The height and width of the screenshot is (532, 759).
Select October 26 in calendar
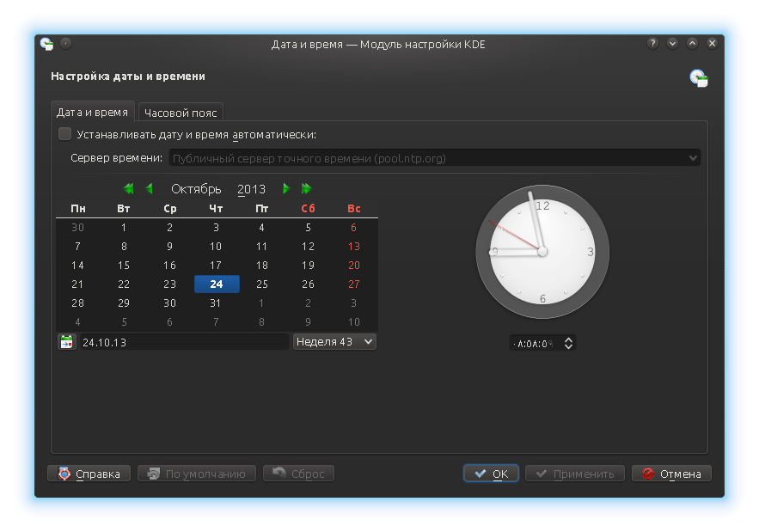[308, 284]
